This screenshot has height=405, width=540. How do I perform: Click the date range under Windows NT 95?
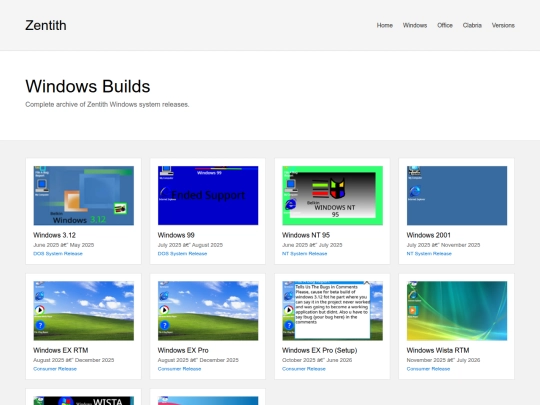(x=312, y=245)
